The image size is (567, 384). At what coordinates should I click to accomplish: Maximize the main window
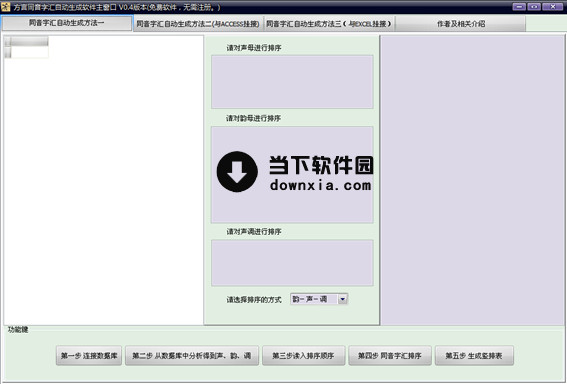(x=534, y=7)
